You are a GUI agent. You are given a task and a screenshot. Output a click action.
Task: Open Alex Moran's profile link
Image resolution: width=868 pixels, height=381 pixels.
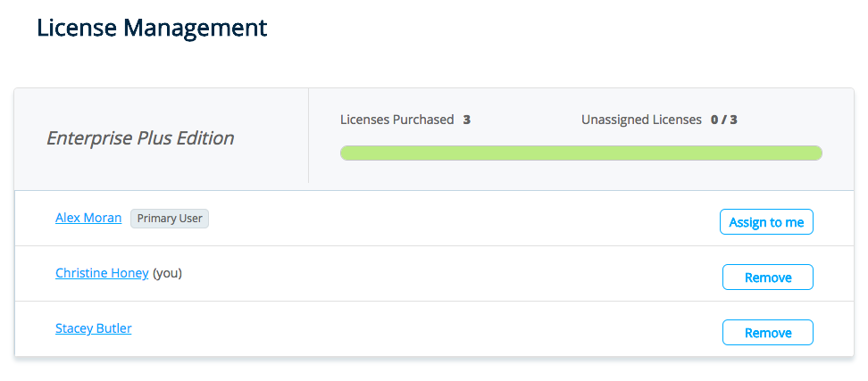[x=88, y=218]
